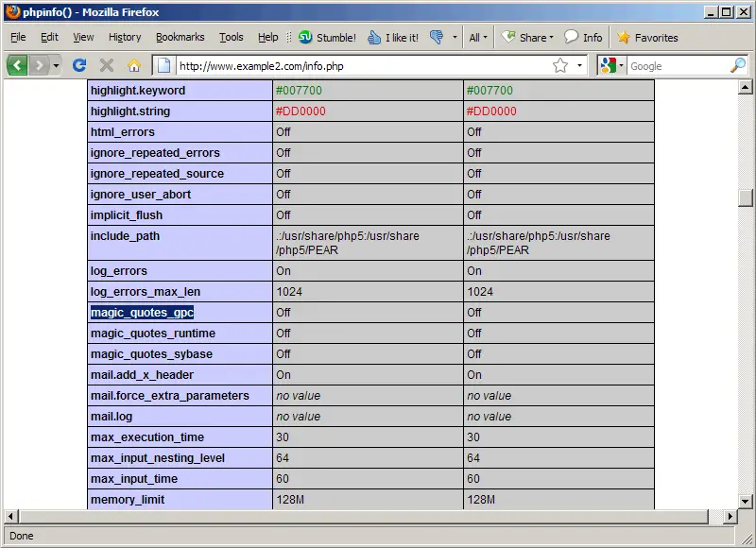
Task: Click the ignore_repeated_source directive name
Action: (157, 174)
